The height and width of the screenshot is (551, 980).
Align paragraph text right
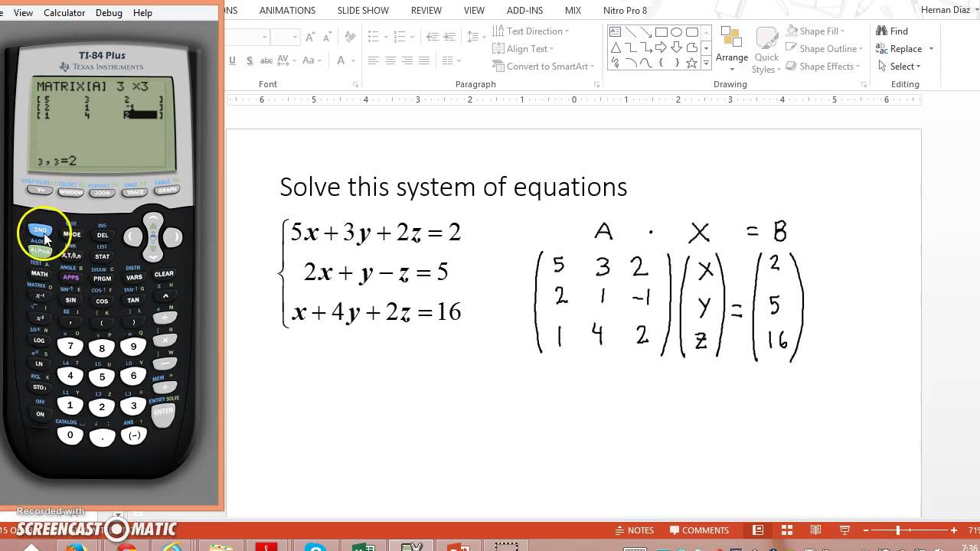[x=407, y=60]
